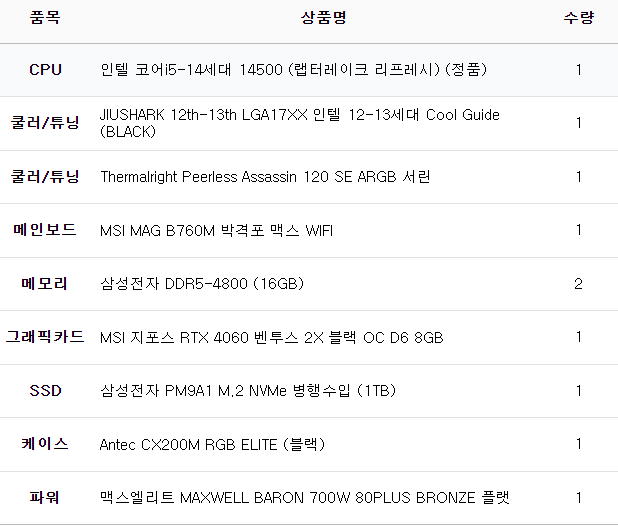Click the 수량 column header
Screen dimensions: 618x528
578,19
